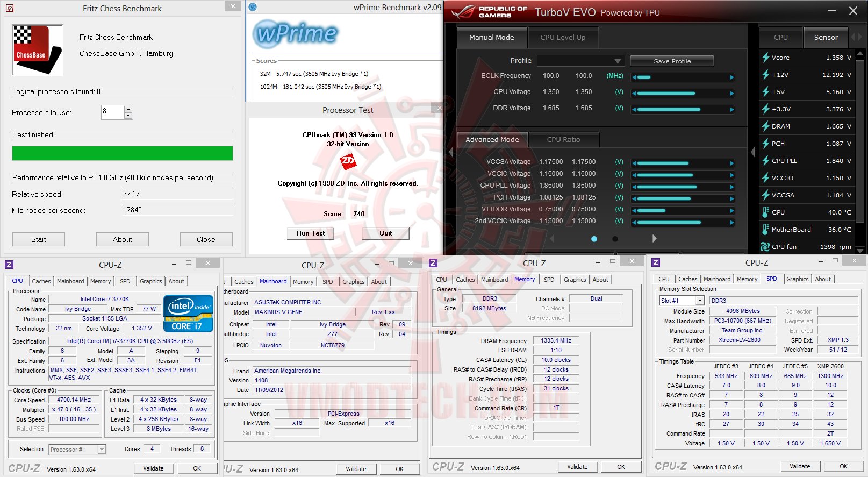This screenshot has width=868, height=477.
Task: Open the Processor #1 Selection dropdown
Action: (102, 450)
